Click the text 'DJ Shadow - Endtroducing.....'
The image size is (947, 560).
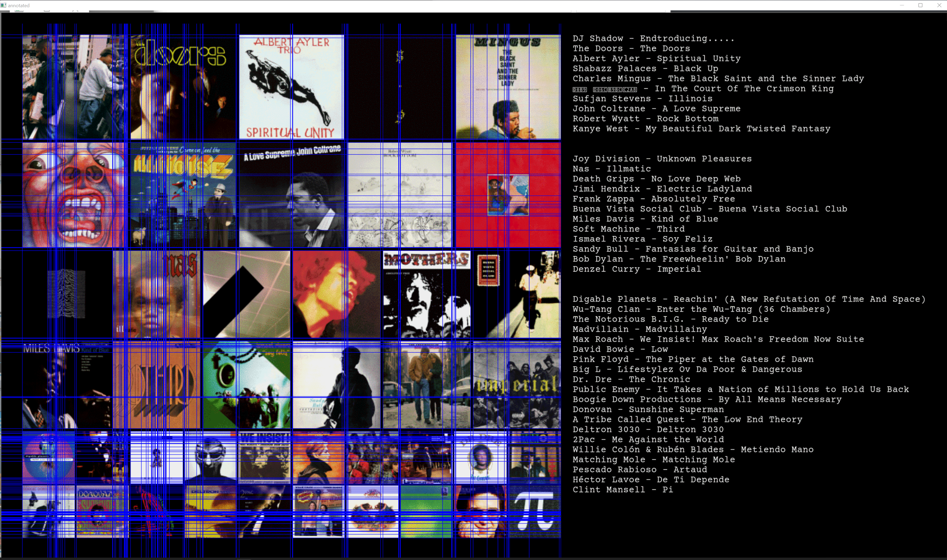pos(653,38)
